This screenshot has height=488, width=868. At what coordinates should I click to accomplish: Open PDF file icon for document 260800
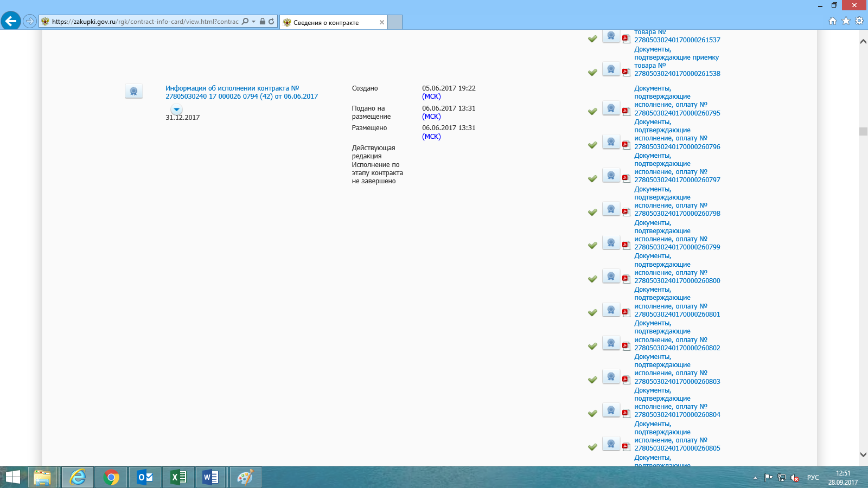[x=626, y=279]
